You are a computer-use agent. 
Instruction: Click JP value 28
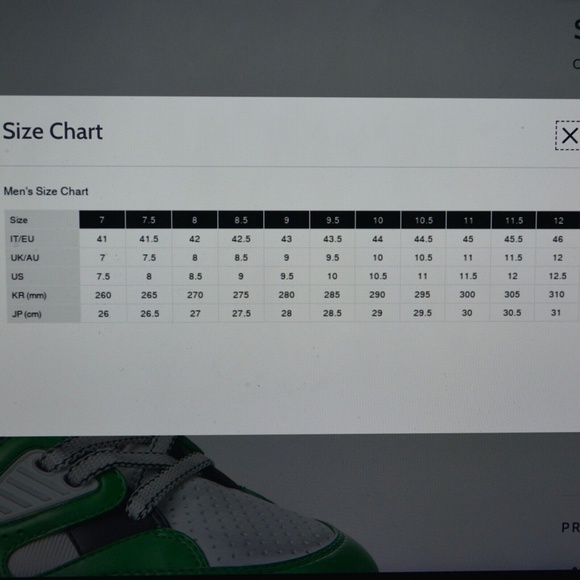[x=286, y=314]
